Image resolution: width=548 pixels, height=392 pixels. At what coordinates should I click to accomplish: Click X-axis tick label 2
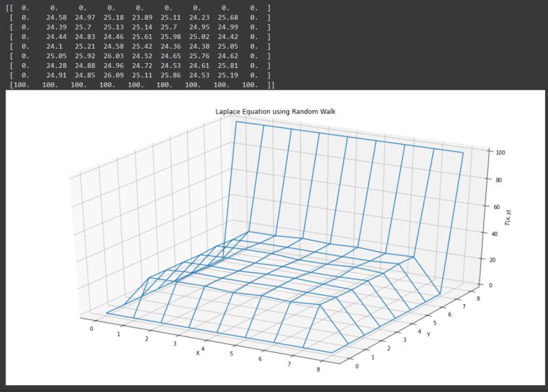(x=147, y=339)
